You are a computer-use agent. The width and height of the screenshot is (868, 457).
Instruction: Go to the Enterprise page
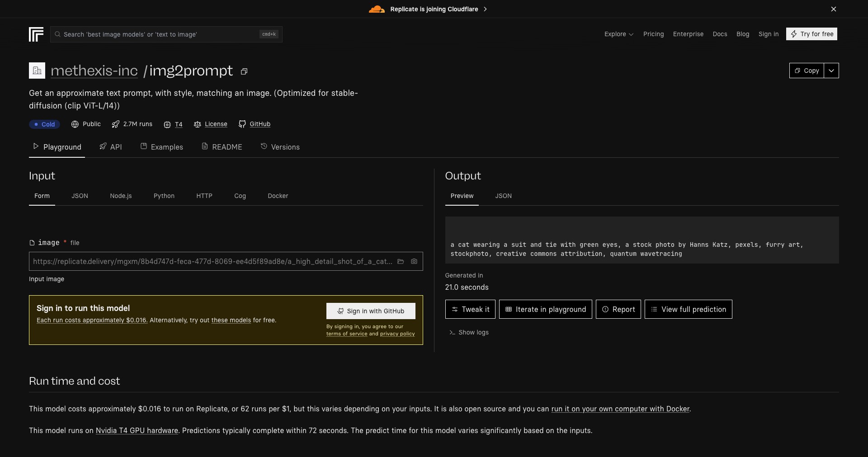click(688, 34)
